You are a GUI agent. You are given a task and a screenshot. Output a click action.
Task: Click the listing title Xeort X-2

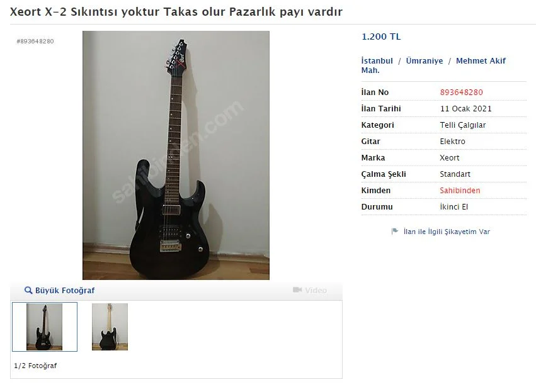tap(176, 11)
